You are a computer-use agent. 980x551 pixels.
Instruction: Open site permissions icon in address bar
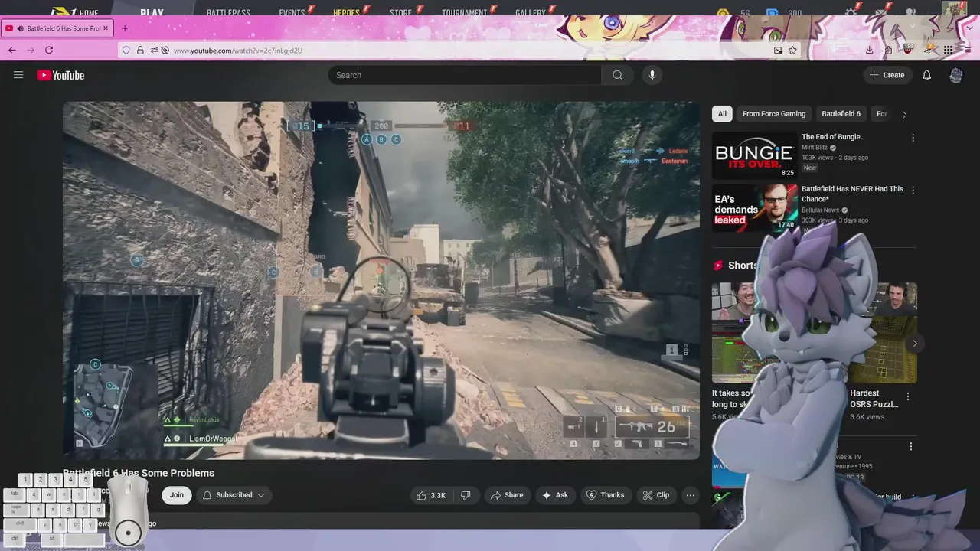tap(154, 50)
